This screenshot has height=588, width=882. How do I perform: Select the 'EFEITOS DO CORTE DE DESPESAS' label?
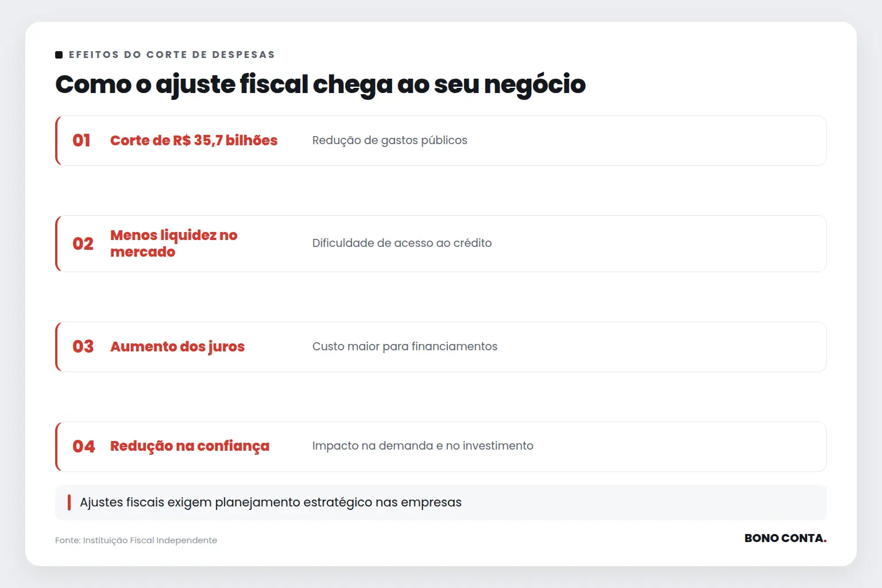coord(172,55)
